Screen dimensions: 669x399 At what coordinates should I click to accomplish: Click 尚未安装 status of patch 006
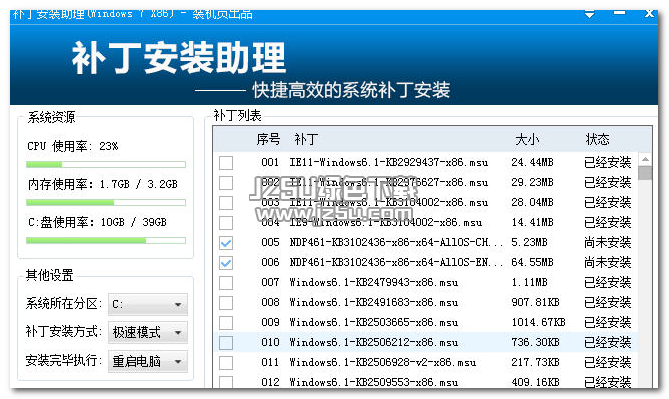pyautogui.click(x=608, y=262)
